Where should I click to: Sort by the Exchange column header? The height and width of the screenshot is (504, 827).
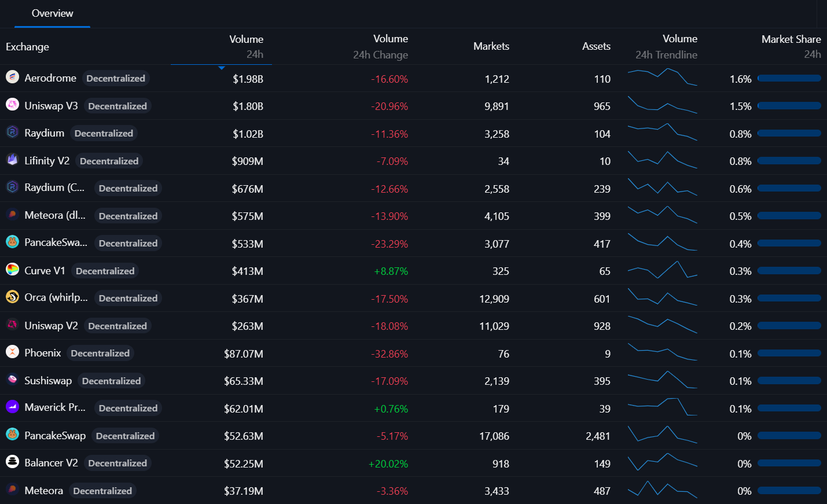pyautogui.click(x=27, y=47)
